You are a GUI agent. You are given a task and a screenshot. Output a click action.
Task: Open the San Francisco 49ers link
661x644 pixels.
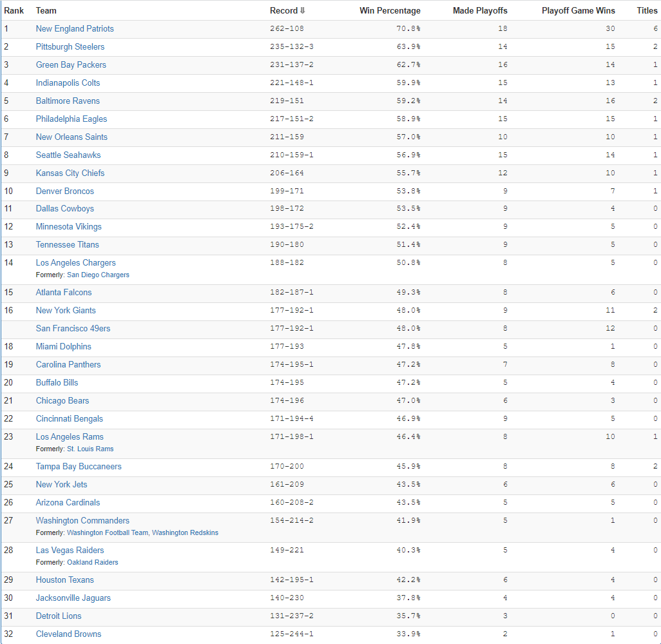pyautogui.click(x=73, y=329)
